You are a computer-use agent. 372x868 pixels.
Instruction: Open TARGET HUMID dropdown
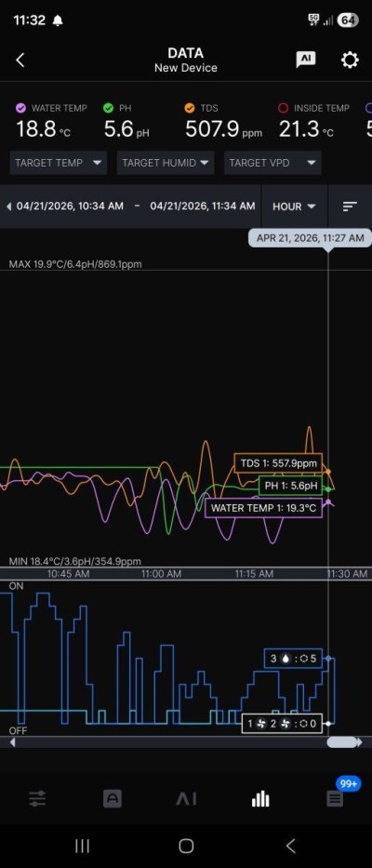pyautogui.click(x=166, y=163)
